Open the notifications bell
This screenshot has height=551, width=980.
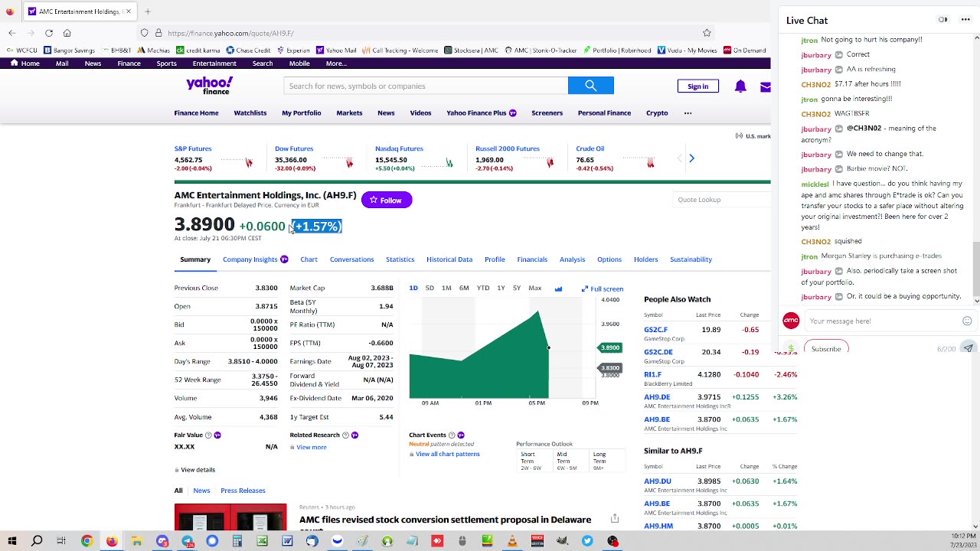(x=740, y=86)
